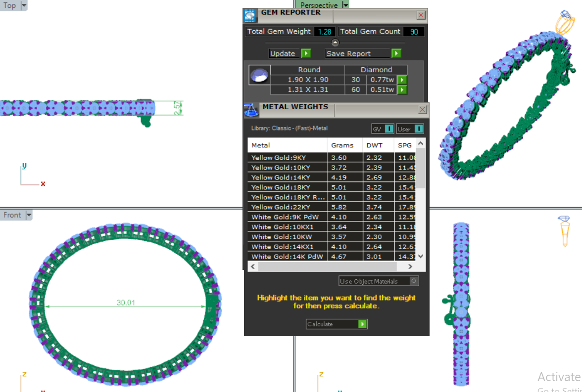Click the green Calculate arrow icon
The height and width of the screenshot is (392, 582).
click(362, 324)
